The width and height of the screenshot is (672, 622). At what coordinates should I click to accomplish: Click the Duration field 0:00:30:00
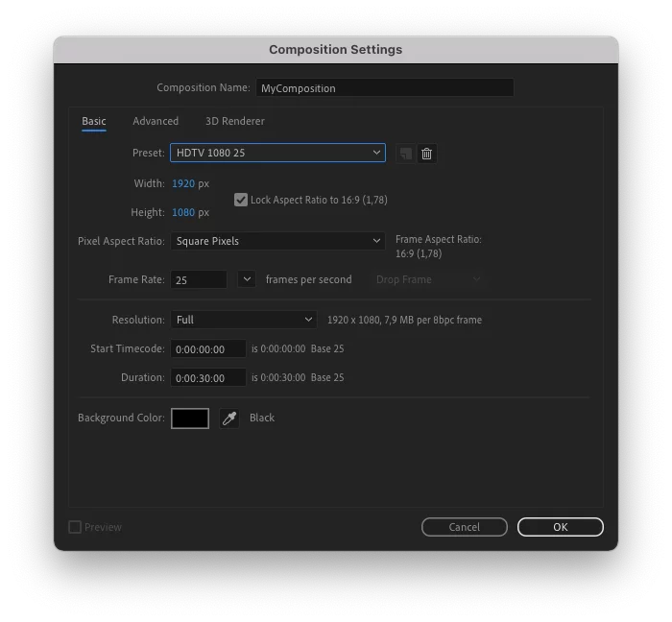[x=208, y=378]
